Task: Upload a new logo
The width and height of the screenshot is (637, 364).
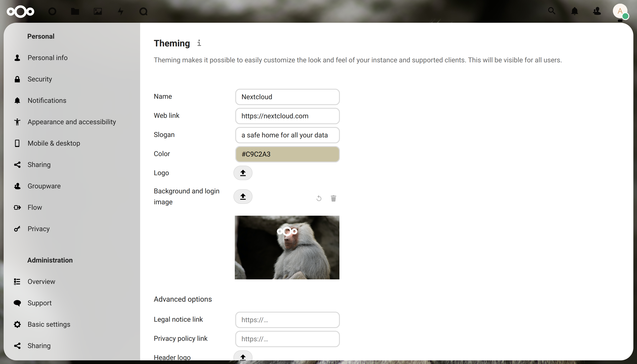Action: pos(243,173)
